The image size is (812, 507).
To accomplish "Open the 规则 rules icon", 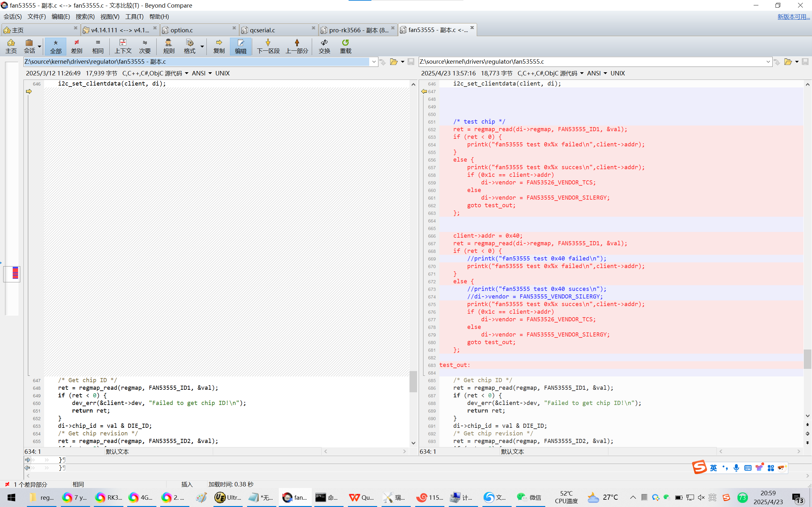I will pos(168,43).
